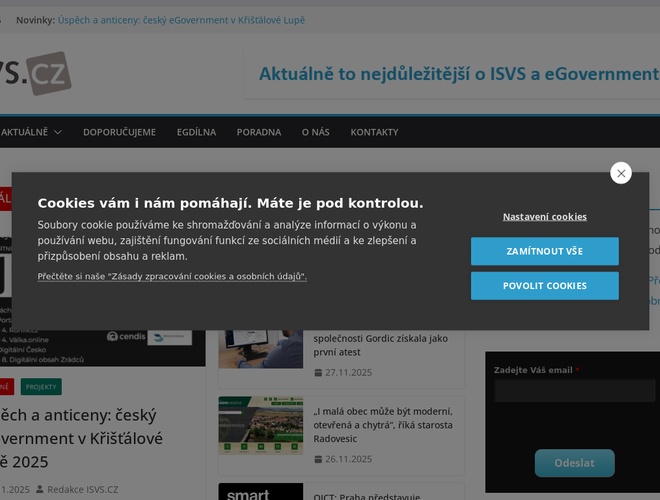Select the green PROJEKTY category tag

[41, 386]
